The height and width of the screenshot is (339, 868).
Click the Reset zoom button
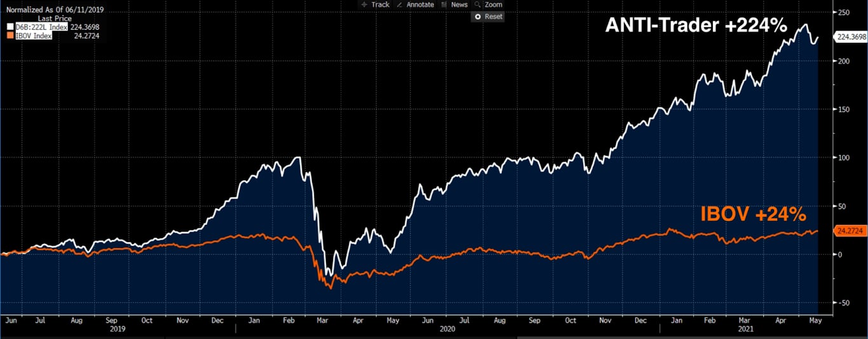click(488, 17)
